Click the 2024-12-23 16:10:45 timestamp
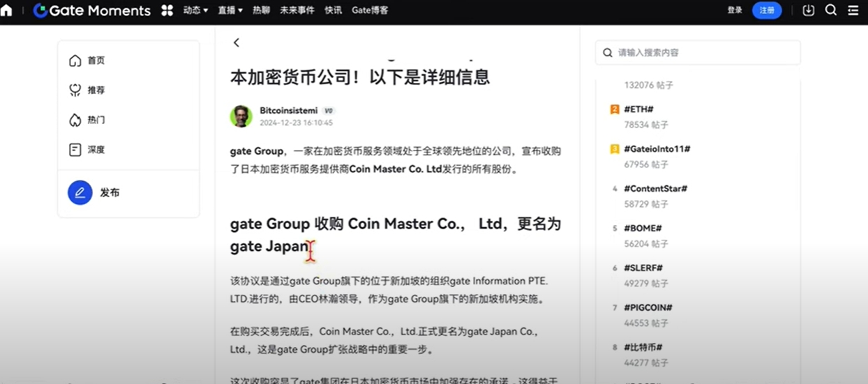Viewport: 868px width, 384px height. [x=296, y=123]
